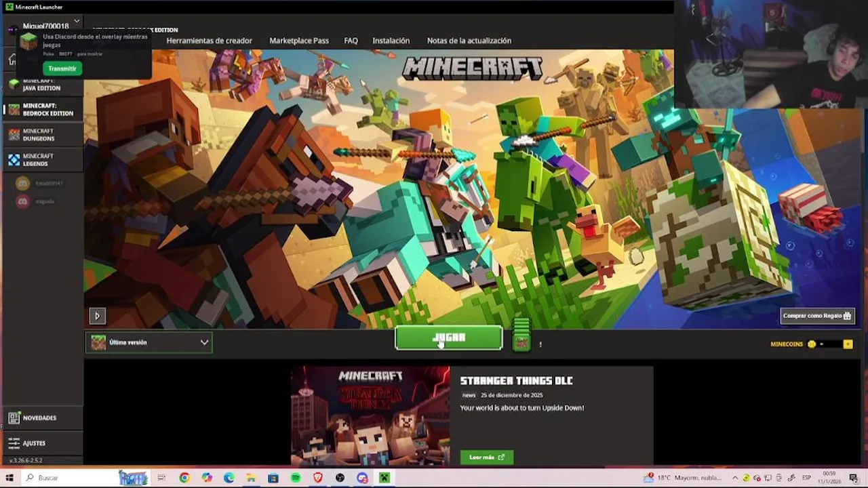868x488 pixels.
Task: Open the Windows Start menu
Action: (9, 478)
